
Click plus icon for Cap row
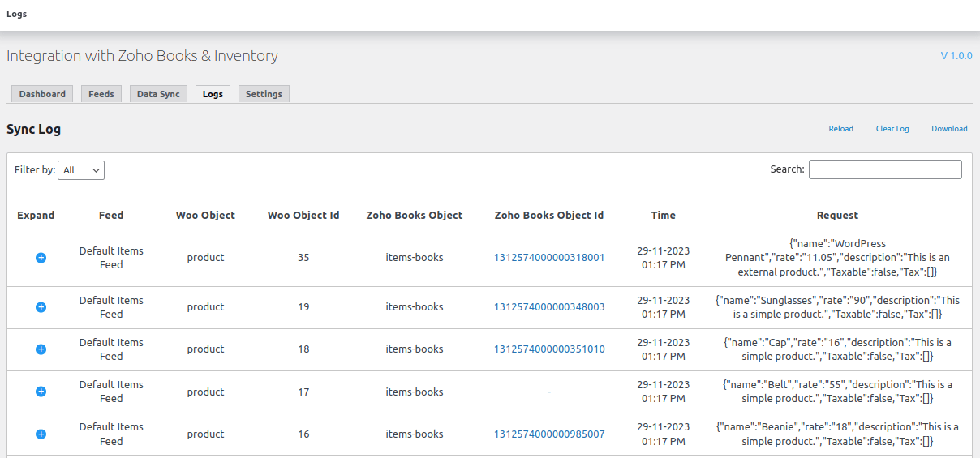tap(41, 349)
